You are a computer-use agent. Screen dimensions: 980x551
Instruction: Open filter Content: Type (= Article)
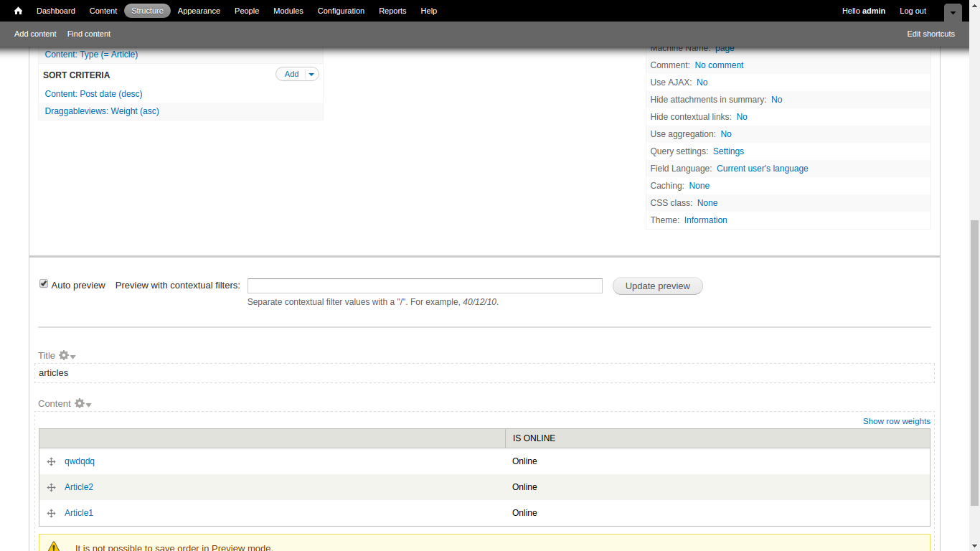click(x=91, y=55)
